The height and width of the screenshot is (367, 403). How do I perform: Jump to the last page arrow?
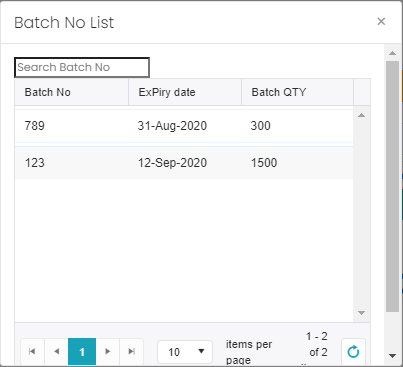click(x=132, y=351)
